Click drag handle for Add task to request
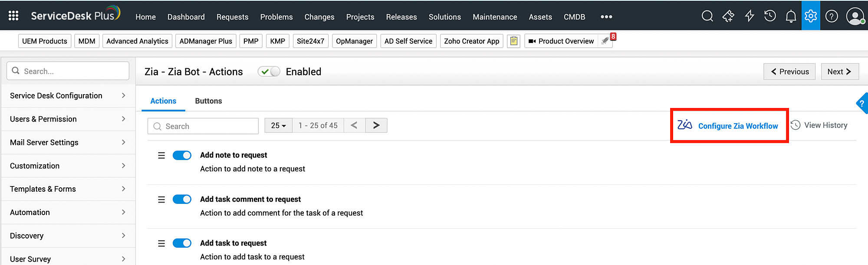The image size is (868, 265). coord(161,243)
